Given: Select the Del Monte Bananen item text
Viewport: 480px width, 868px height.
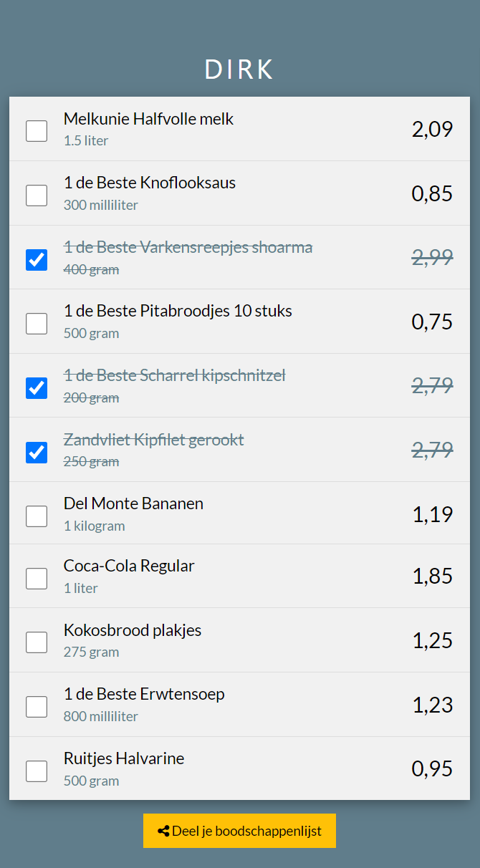Looking at the screenshot, I should tap(133, 503).
